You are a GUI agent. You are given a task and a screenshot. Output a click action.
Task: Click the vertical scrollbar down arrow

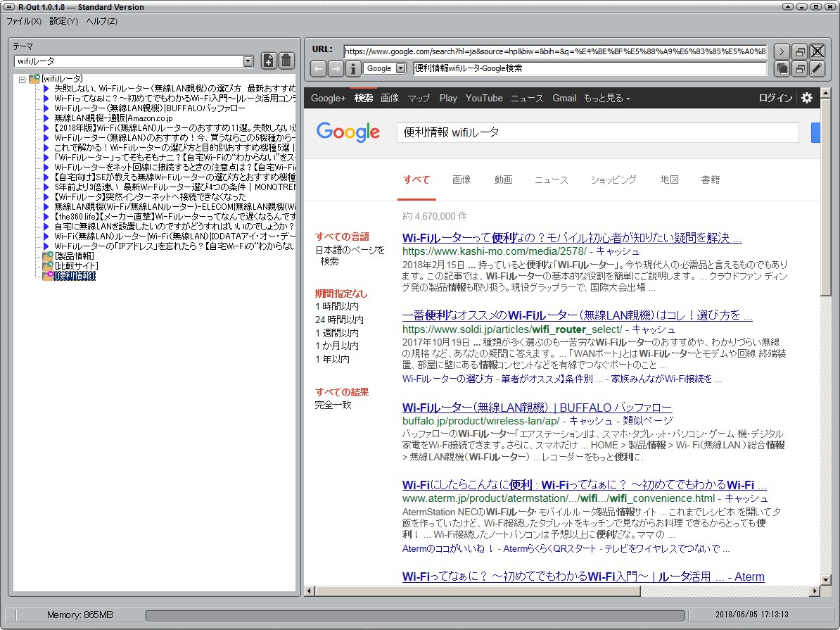coord(825,579)
